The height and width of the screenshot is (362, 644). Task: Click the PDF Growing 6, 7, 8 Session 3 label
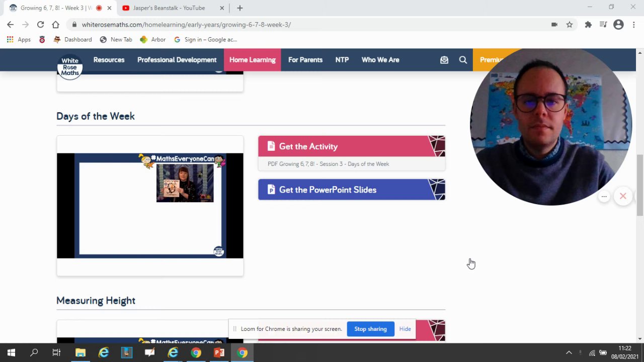click(328, 164)
